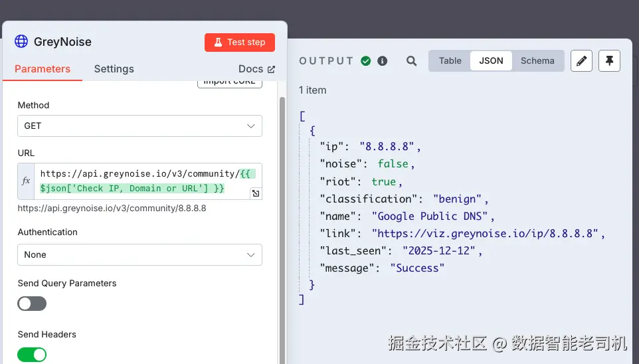
Task: Open the URL expression editor expand icon
Action: pyautogui.click(x=256, y=193)
